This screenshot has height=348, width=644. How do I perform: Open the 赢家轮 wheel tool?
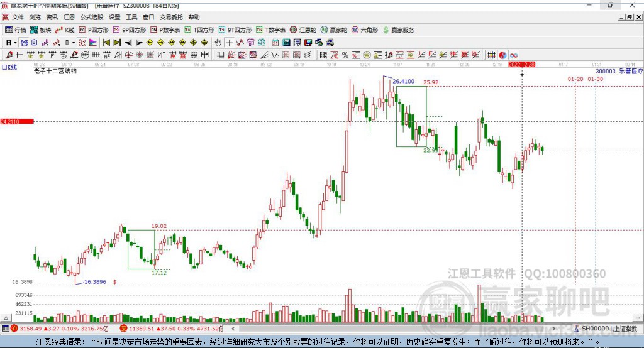pyautogui.click(x=334, y=30)
